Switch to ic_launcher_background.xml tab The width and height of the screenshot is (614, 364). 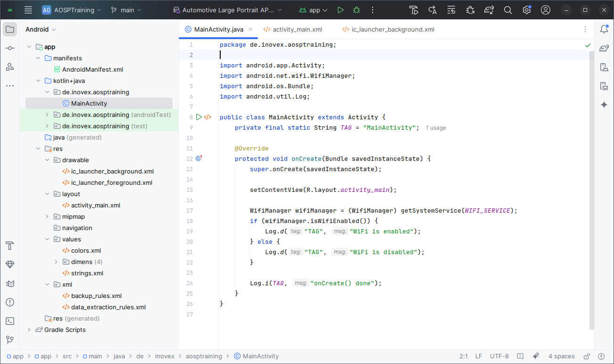(388, 29)
